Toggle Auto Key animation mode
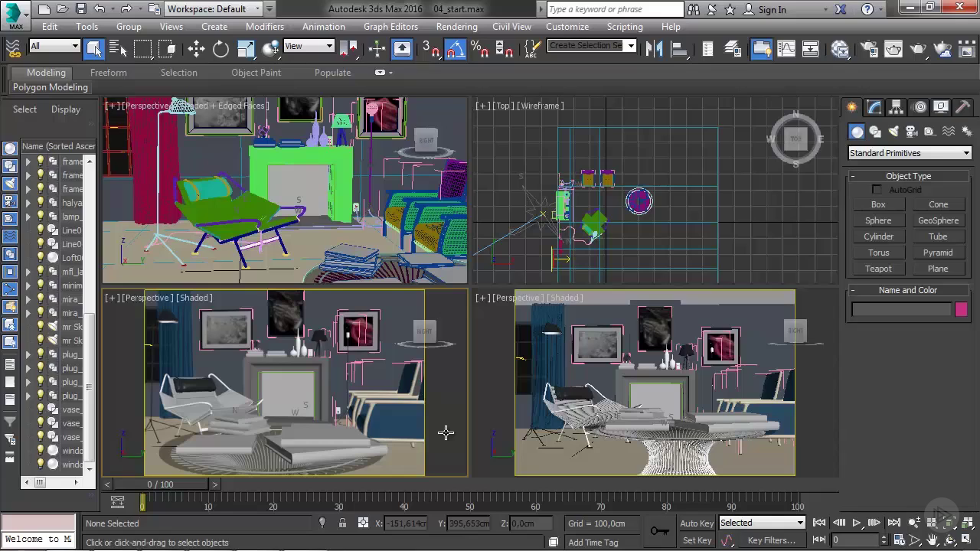 point(697,523)
